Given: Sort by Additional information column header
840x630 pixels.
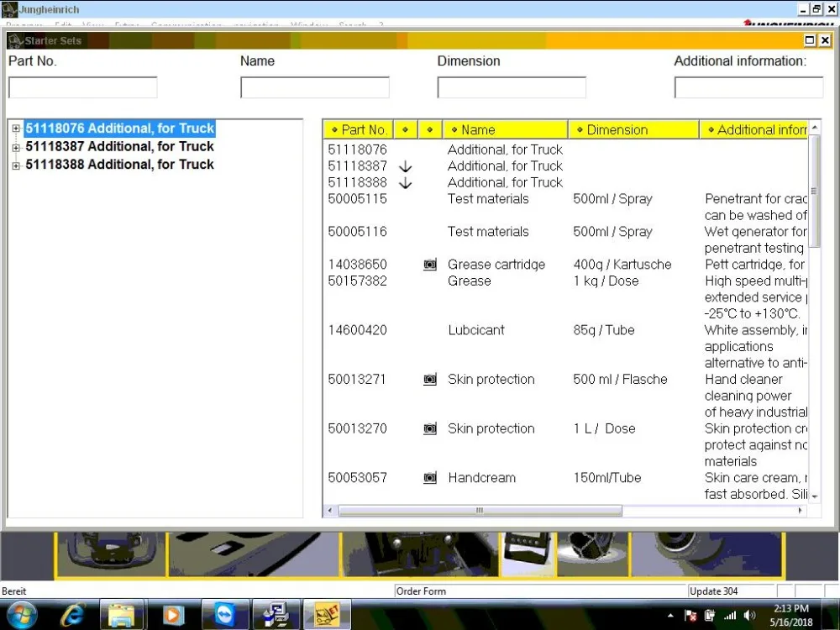Looking at the screenshot, I should (x=753, y=129).
